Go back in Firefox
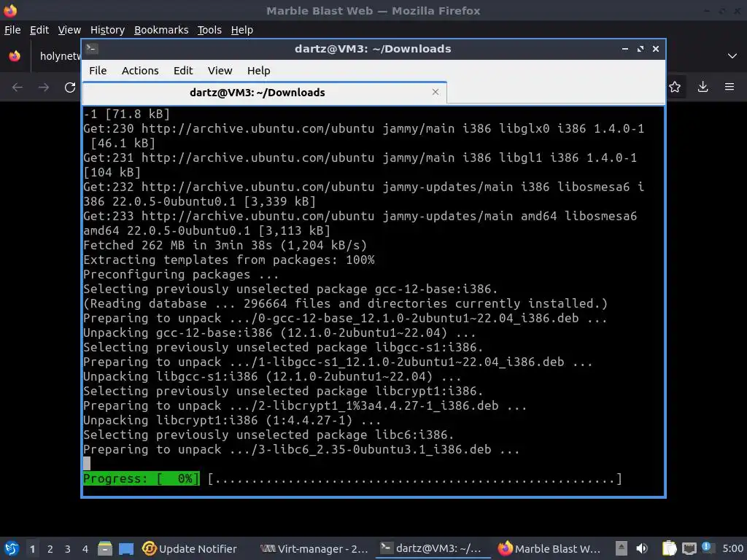Screen dimensions: 747x560 point(18,87)
